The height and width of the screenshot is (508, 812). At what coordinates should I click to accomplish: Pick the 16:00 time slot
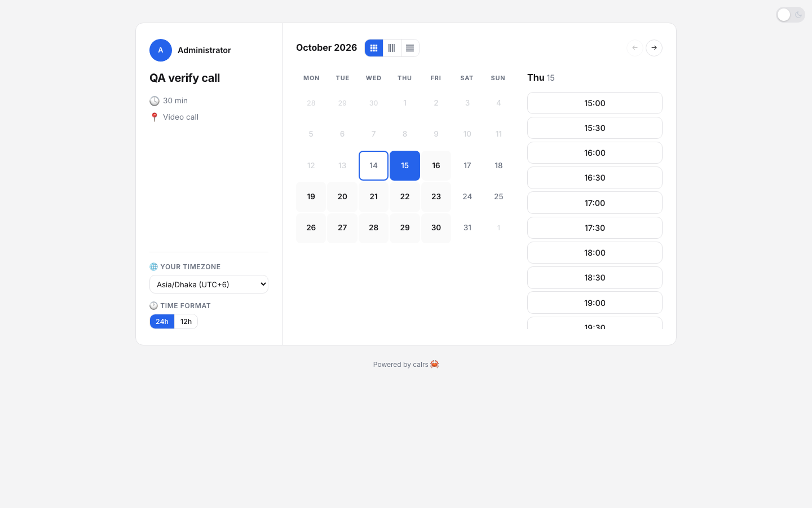(595, 153)
